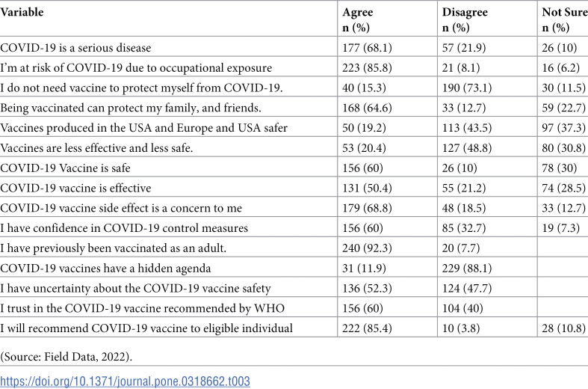Click the 131 (50.4) agree cell

[x=367, y=188]
